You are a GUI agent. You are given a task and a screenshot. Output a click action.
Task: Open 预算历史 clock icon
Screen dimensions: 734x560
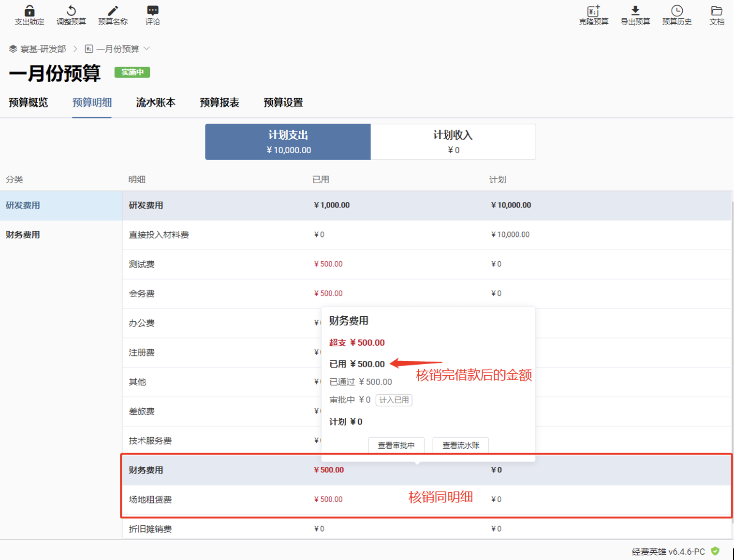[677, 11]
